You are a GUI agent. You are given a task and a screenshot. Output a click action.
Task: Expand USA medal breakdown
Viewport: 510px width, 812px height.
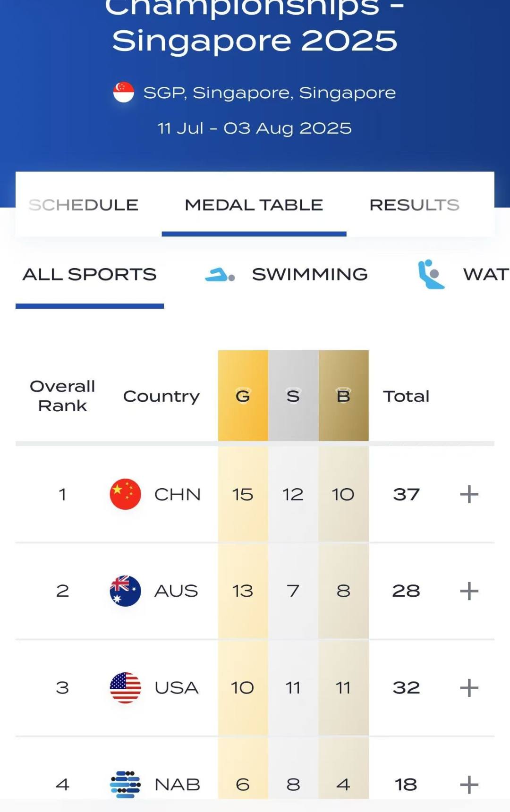pos(469,687)
